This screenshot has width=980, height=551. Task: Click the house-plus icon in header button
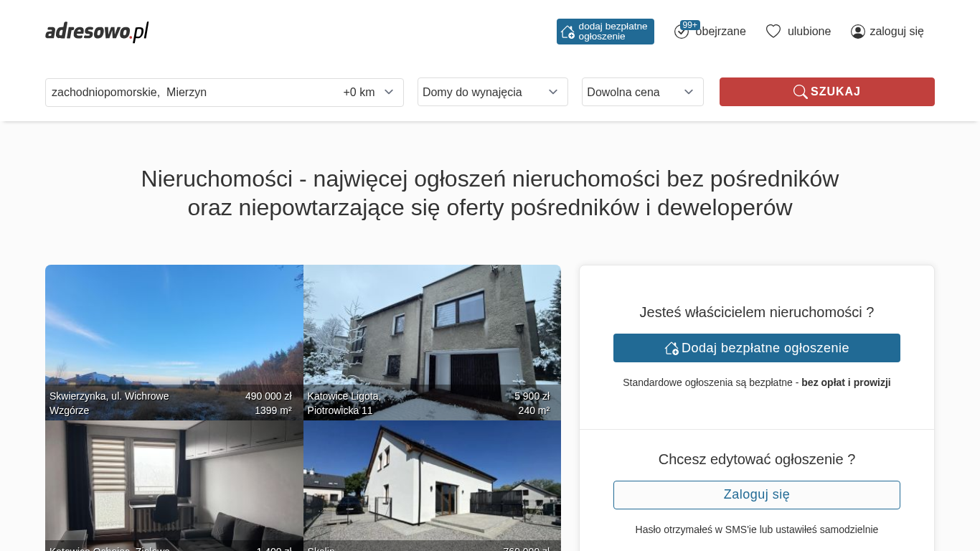tap(567, 32)
